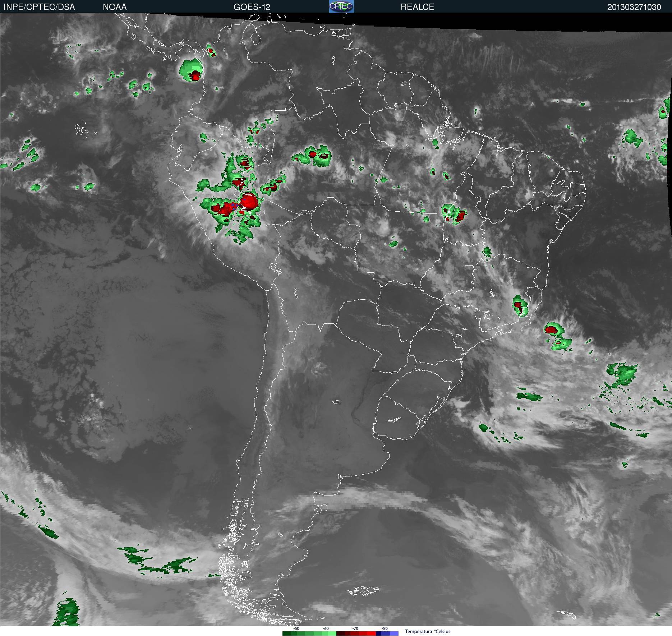
Task: Click the 201303271030 timestamp
Action: [634, 7]
